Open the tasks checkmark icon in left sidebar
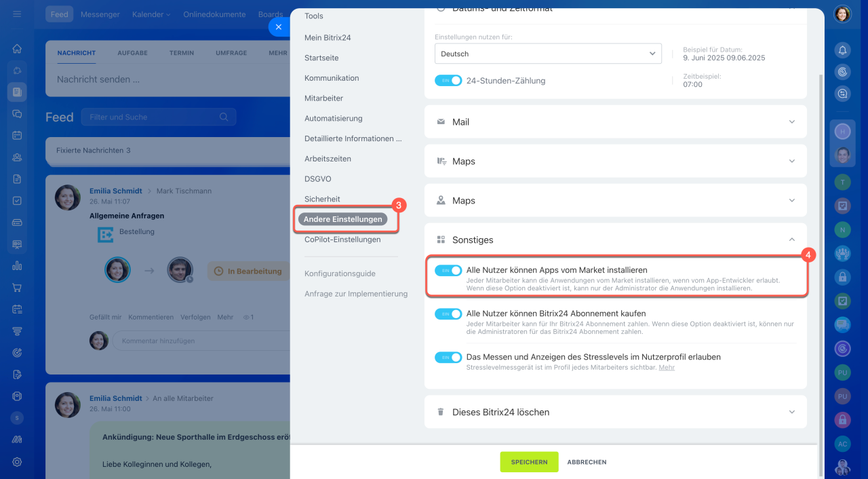 [x=17, y=201]
